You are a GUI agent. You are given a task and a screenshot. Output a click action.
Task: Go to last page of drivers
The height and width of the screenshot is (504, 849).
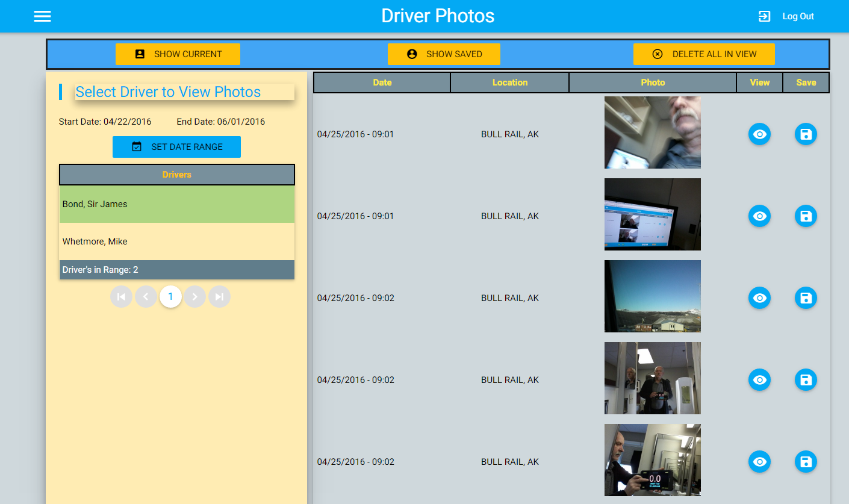[x=219, y=296]
